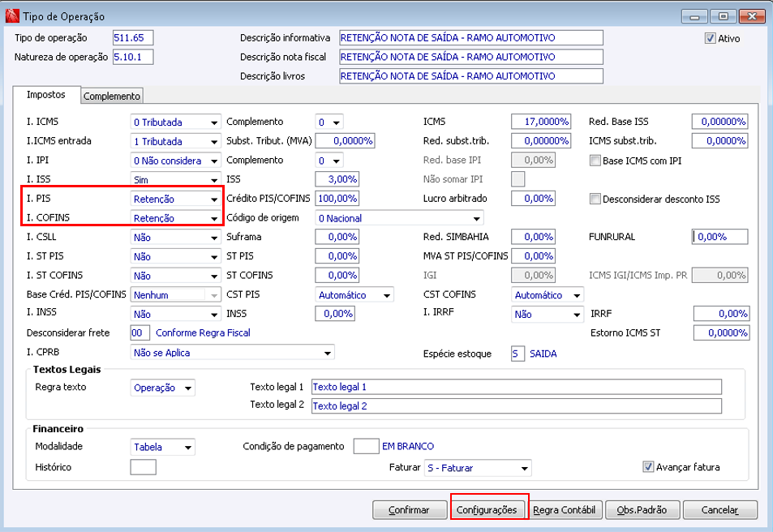Open Configurações button
Screen dimensions: 773x532
click(487, 510)
